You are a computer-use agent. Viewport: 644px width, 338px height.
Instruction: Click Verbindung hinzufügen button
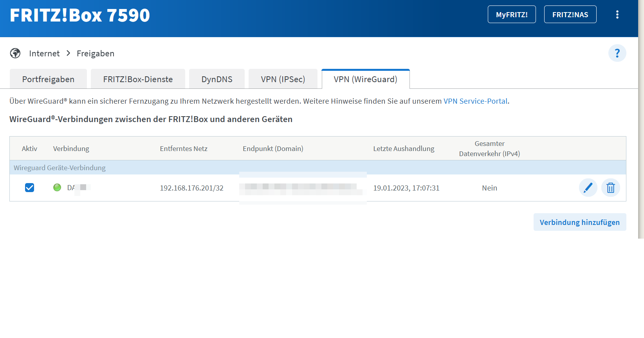[579, 222]
